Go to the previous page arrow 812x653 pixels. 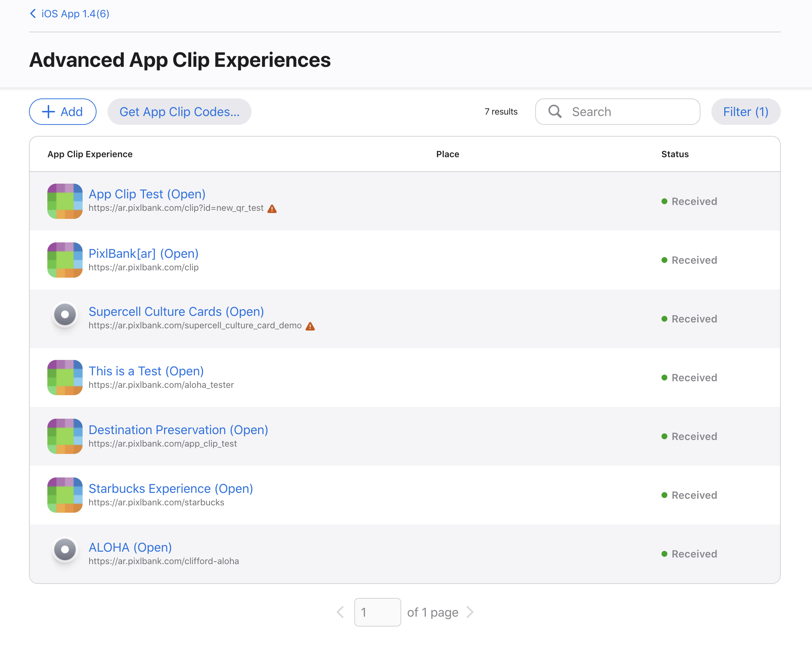click(x=340, y=612)
